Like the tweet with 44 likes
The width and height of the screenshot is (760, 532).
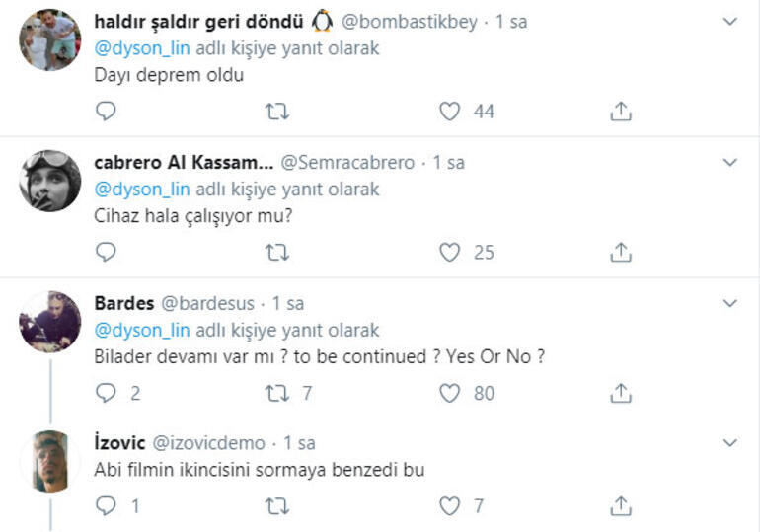tap(450, 112)
